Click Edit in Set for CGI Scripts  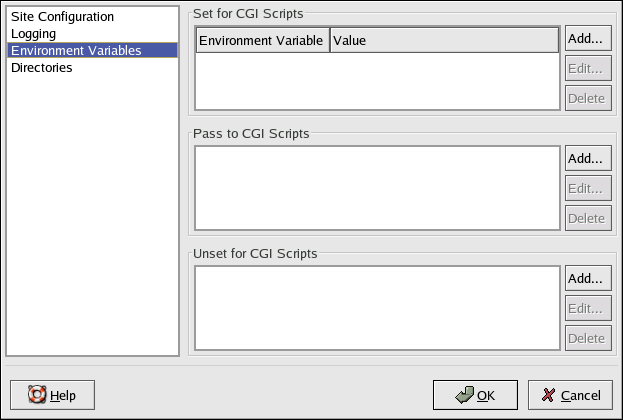click(x=588, y=69)
